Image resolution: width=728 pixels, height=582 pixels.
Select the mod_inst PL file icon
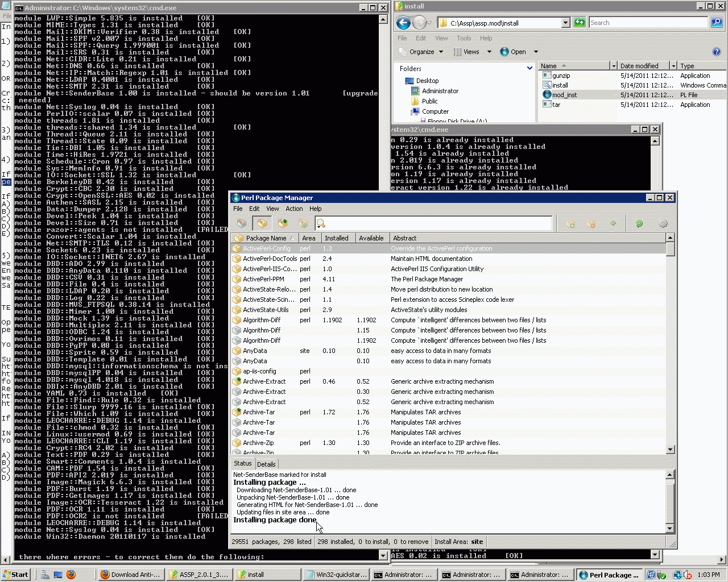pos(547,95)
